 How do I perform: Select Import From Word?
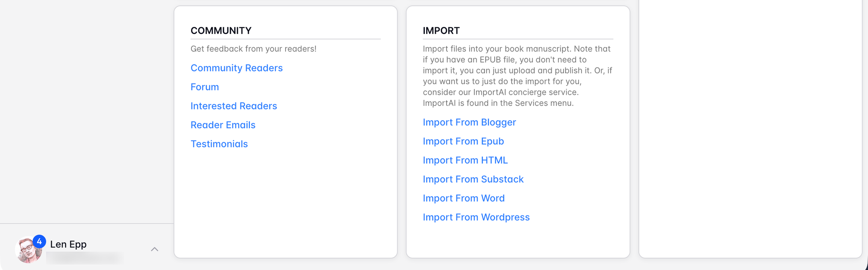464,198
